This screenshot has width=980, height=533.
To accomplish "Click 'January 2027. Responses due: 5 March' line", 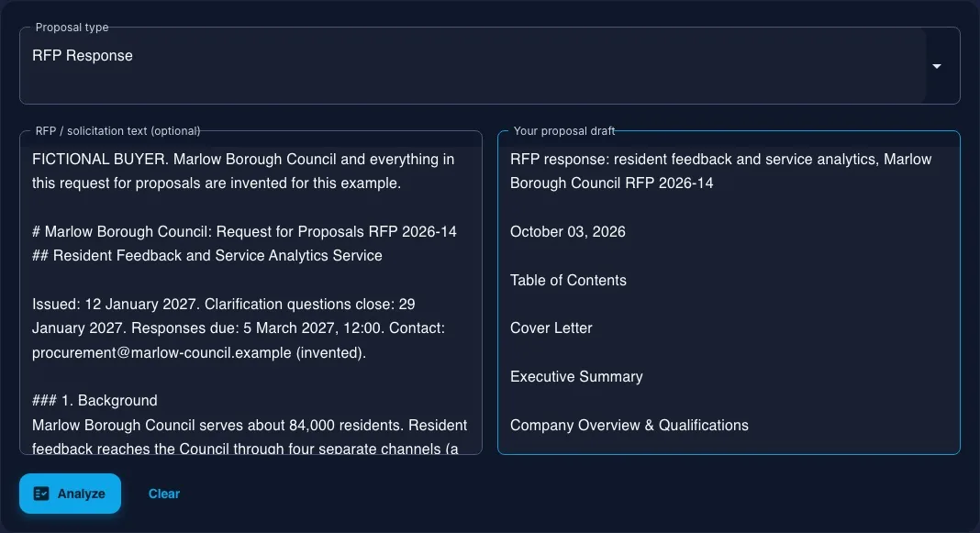I will [239, 328].
